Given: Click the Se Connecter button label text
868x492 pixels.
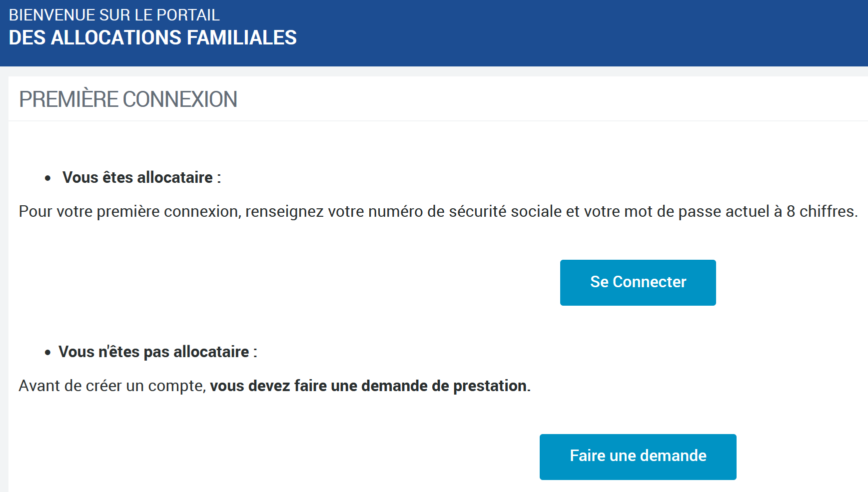Looking at the screenshot, I should click(x=638, y=282).
